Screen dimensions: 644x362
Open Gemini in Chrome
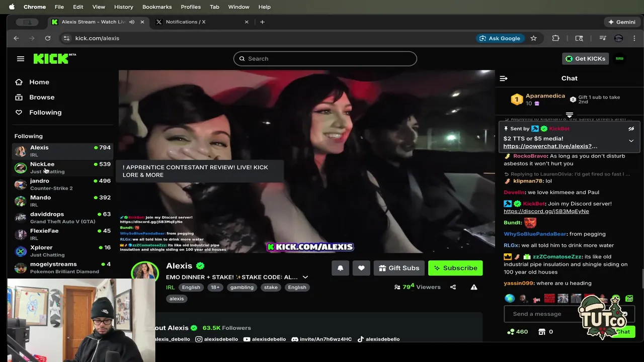click(621, 22)
